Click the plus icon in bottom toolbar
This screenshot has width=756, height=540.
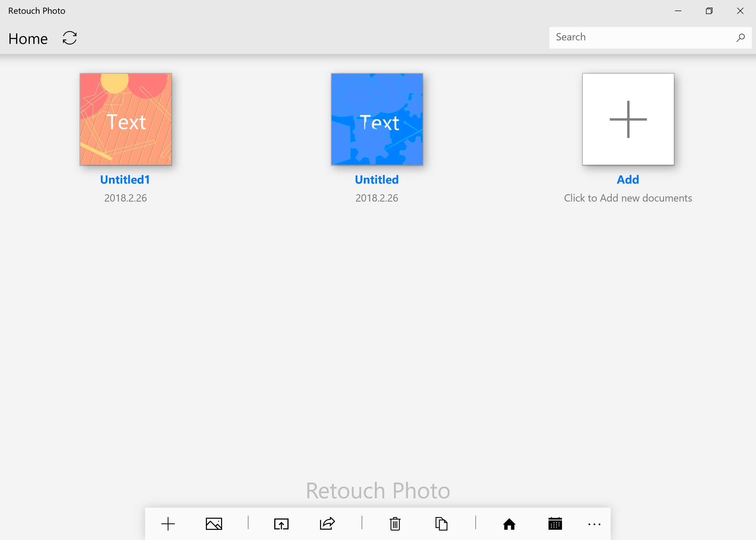coord(168,524)
